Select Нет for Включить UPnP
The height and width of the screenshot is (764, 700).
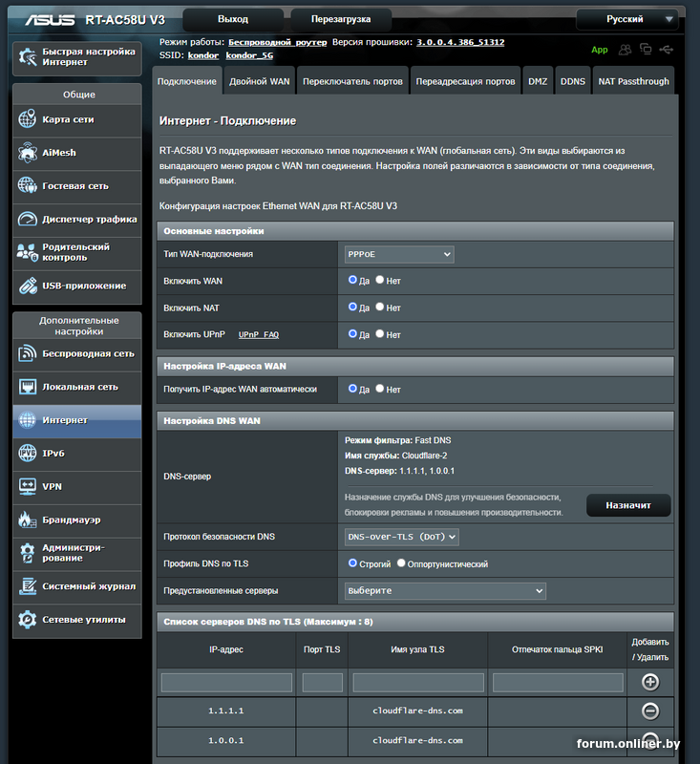[x=380, y=333]
